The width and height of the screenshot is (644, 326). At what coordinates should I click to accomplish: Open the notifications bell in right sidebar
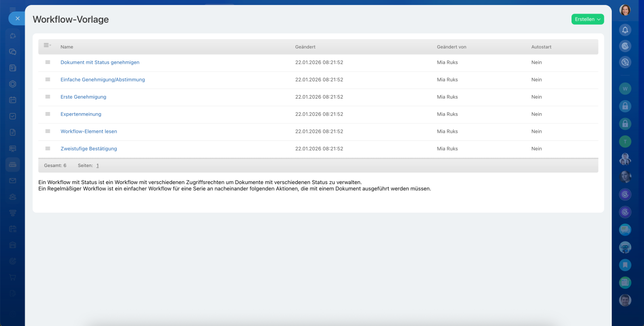tap(625, 30)
